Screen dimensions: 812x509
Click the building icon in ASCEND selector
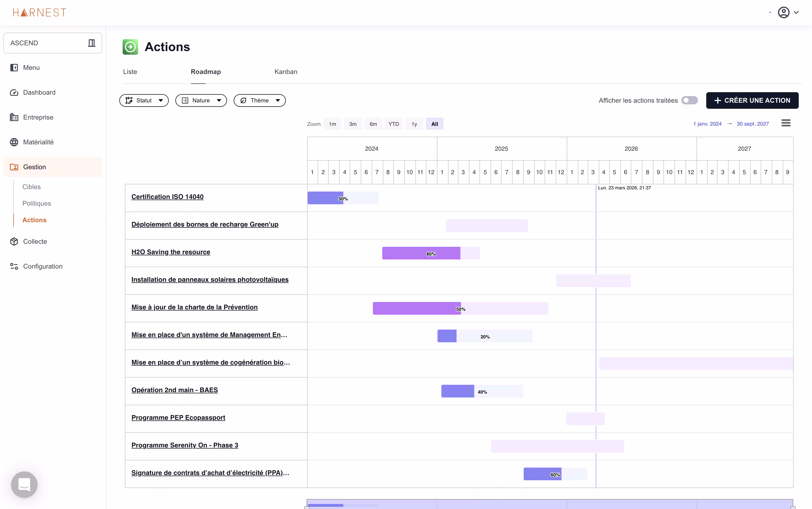pyautogui.click(x=92, y=43)
